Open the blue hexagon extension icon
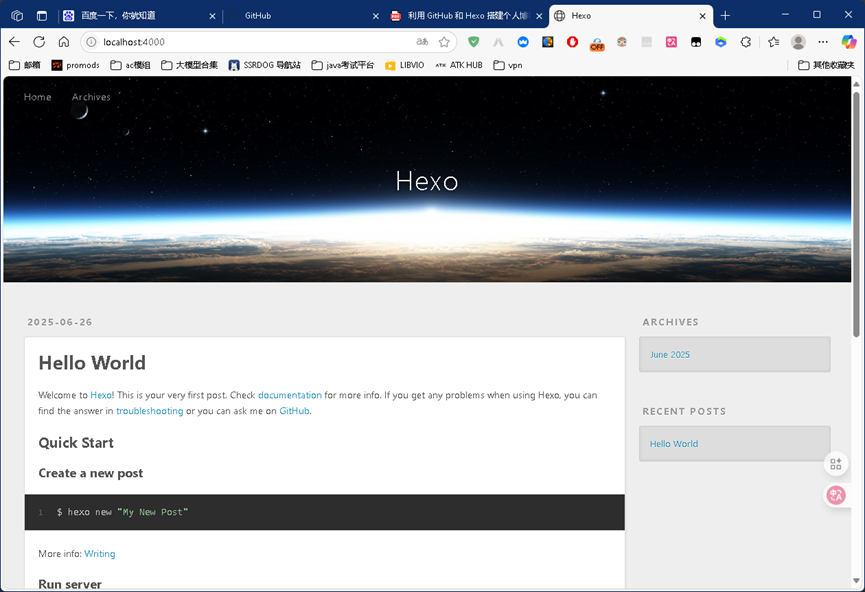This screenshot has height=592, width=865. click(x=721, y=42)
